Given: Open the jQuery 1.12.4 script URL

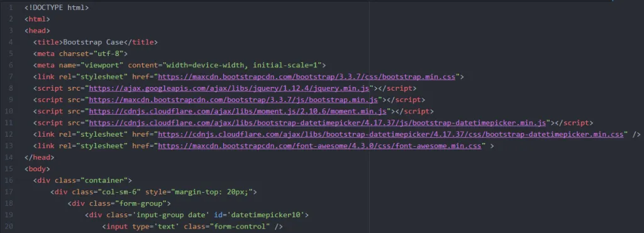Looking at the screenshot, I should pos(229,88).
